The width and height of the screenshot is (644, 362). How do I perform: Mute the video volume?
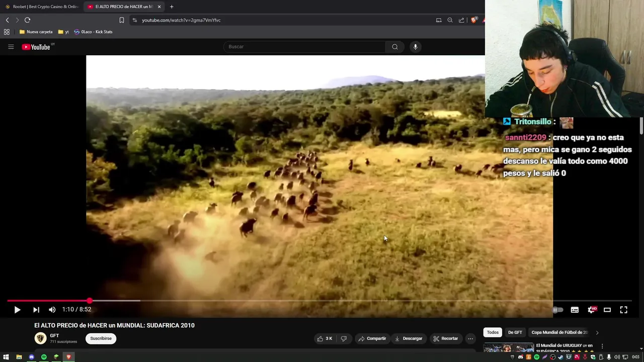coord(52,310)
